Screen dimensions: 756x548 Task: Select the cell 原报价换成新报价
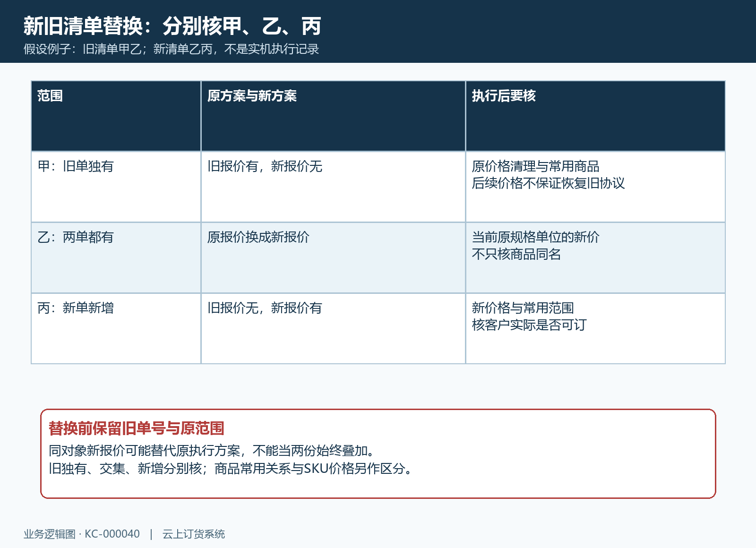pos(334,257)
